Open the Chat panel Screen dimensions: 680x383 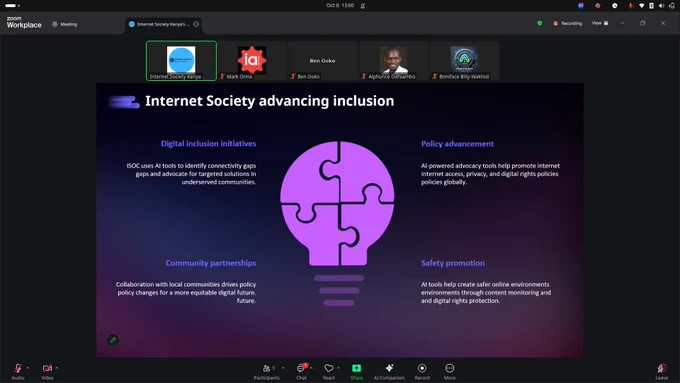(x=301, y=371)
